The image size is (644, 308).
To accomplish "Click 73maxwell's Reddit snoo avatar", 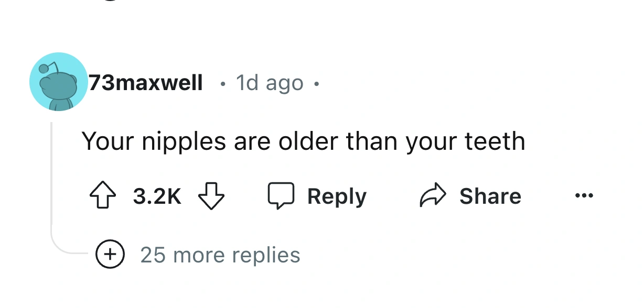I will (x=59, y=82).
